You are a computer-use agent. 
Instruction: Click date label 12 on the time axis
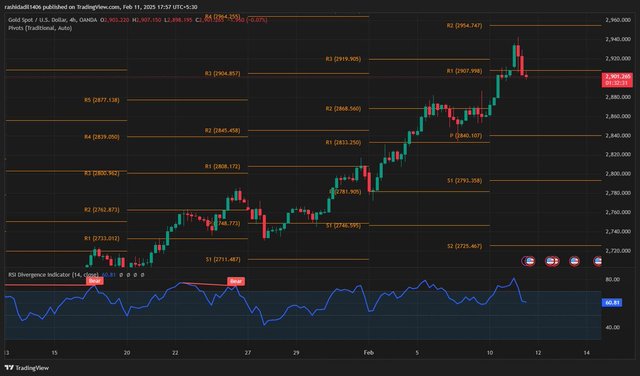pos(538,353)
